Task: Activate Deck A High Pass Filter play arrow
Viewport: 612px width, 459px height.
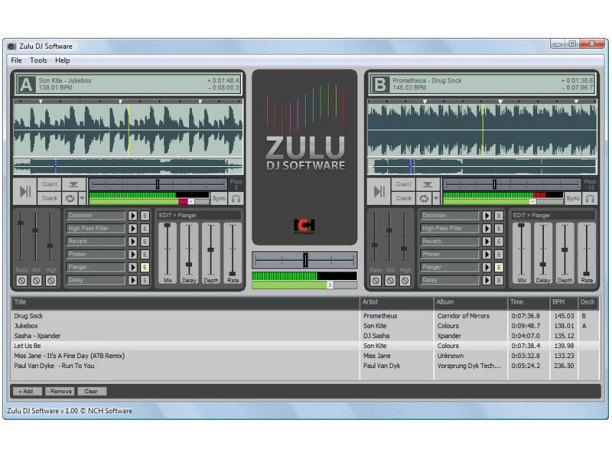Action: click(x=133, y=228)
